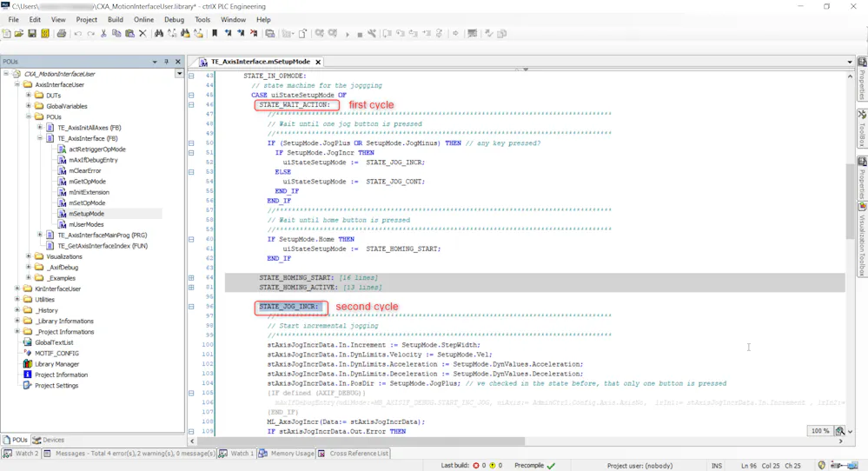Open the Memory Usage tab
The image size is (868, 471).
pos(286,454)
